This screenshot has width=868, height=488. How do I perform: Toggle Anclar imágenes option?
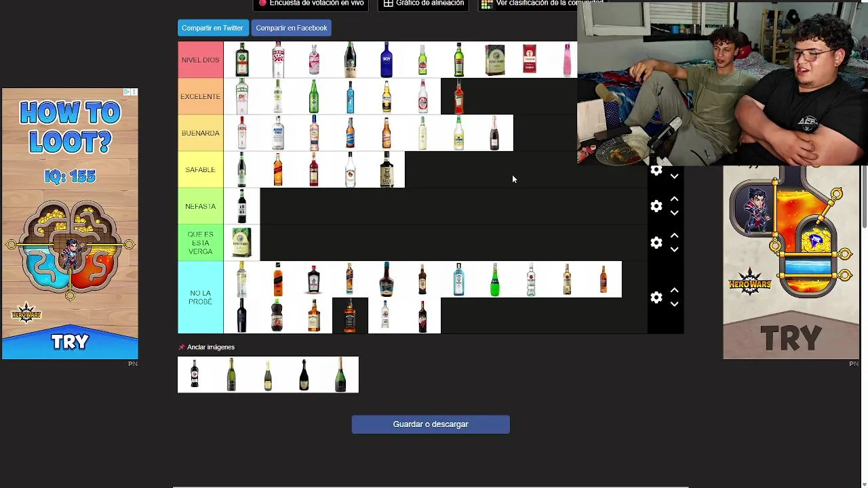click(x=210, y=347)
